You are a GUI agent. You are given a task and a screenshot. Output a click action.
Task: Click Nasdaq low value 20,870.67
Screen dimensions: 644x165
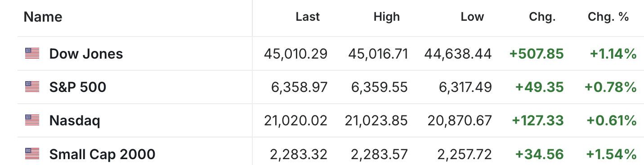pos(459,121)
